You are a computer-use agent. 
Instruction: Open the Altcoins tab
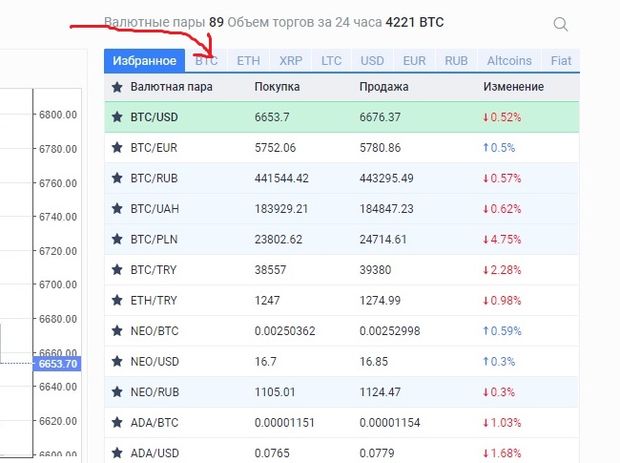(509, 61)
